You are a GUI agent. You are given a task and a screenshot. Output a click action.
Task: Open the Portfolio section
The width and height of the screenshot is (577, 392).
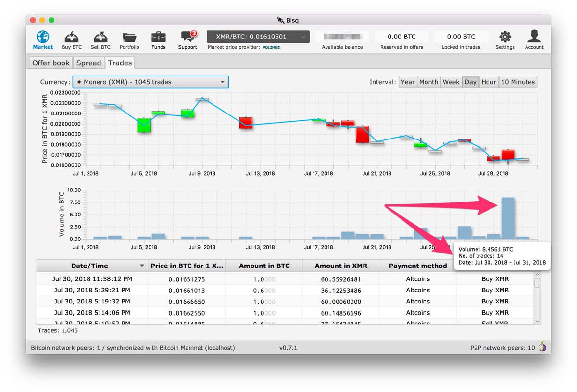(129, 40)
